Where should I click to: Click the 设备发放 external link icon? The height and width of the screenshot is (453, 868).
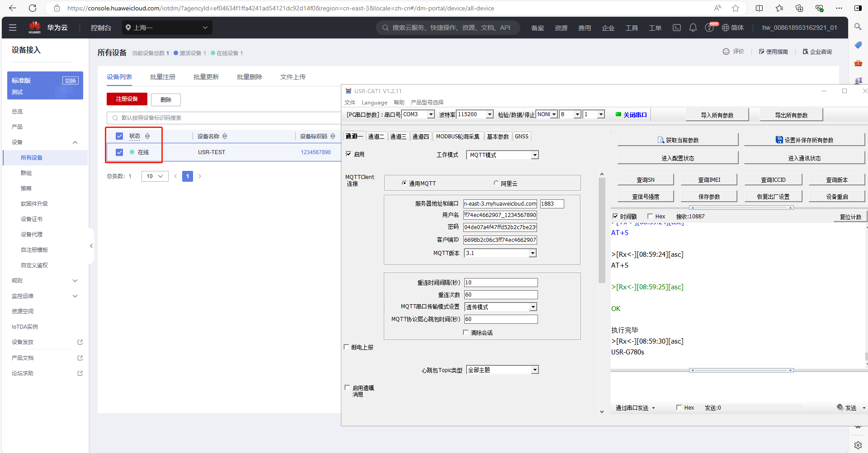coord(80,342)
